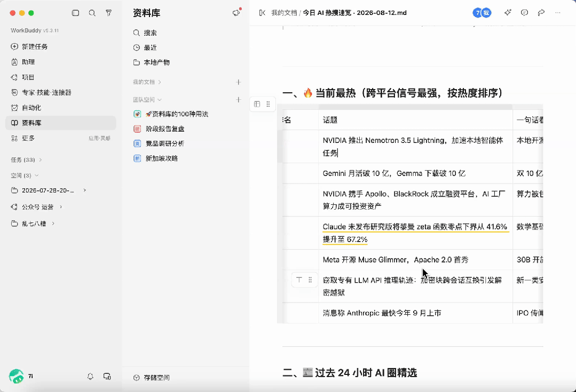Expand the 乱七八糟 folder chevron
Image resolution: width=576 pixels, height=392 pixels.
(x=53, y=223)
